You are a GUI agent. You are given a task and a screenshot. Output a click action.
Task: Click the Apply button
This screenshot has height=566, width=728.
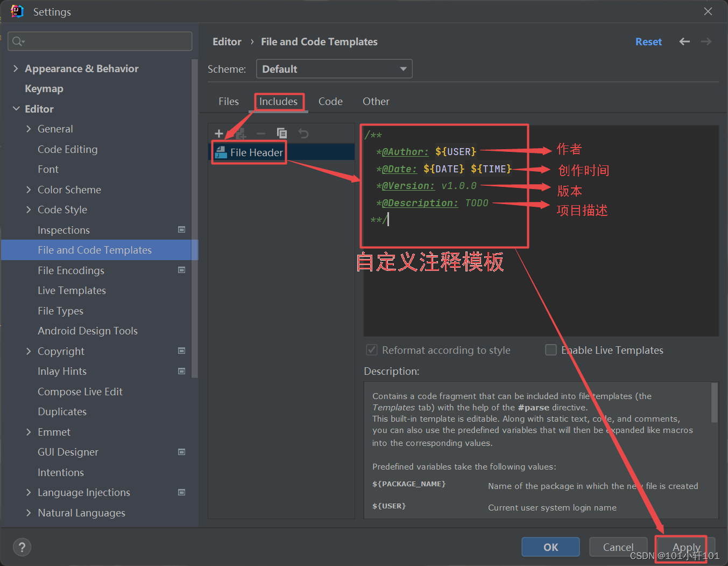(x=686, y=547)
